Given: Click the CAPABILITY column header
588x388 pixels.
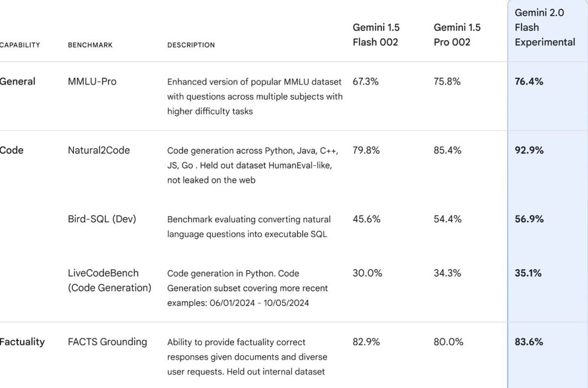Looking at the screenshot, I should (x=20, y=45).
